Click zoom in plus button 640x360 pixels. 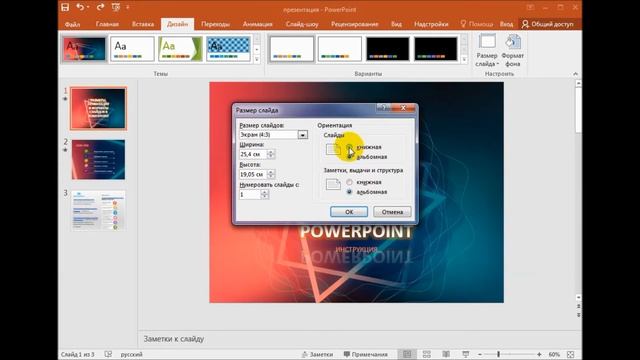click(539, 354)
